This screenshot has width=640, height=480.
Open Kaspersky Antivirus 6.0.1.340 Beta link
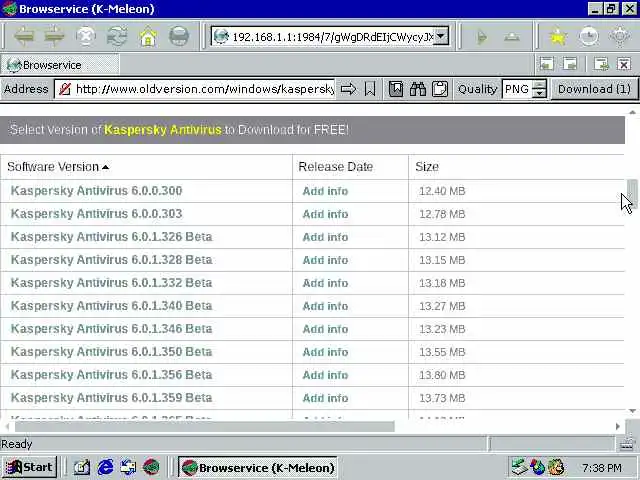[x=111, y=306]
